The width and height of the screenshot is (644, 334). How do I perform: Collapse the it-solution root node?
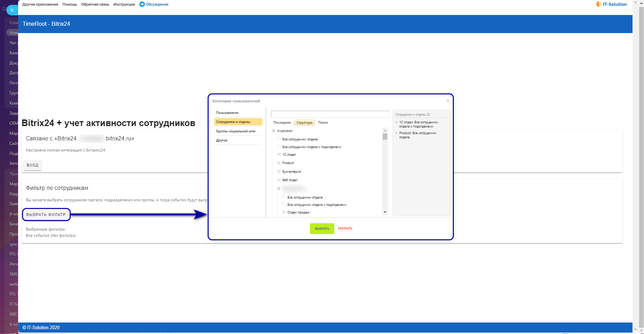[273, 131]
